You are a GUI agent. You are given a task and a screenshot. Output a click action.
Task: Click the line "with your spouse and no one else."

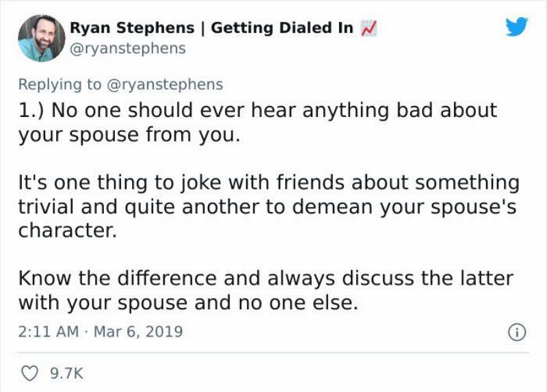coord(187,302)
